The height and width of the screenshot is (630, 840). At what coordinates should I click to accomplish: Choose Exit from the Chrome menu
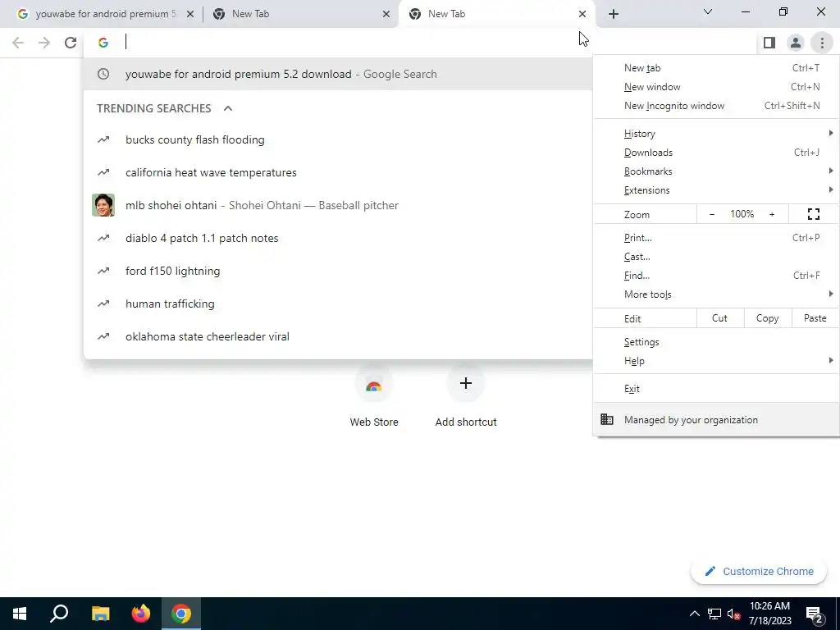(x=716, y=389)
